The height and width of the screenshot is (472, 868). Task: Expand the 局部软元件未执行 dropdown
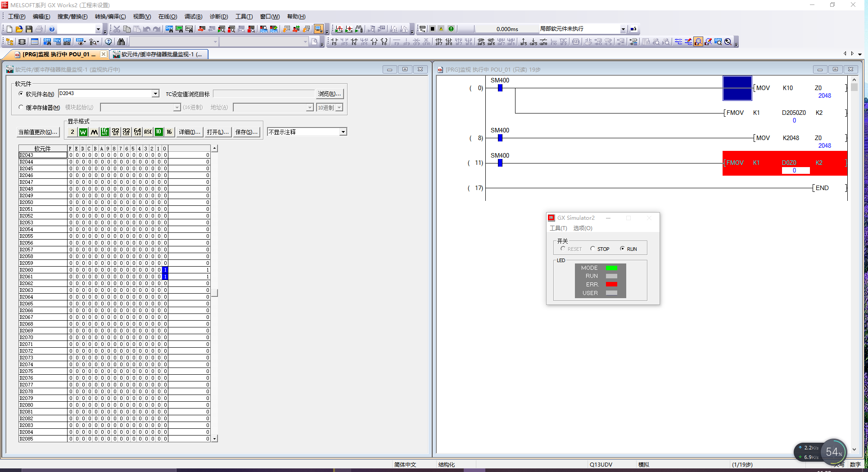pos(623,29)
